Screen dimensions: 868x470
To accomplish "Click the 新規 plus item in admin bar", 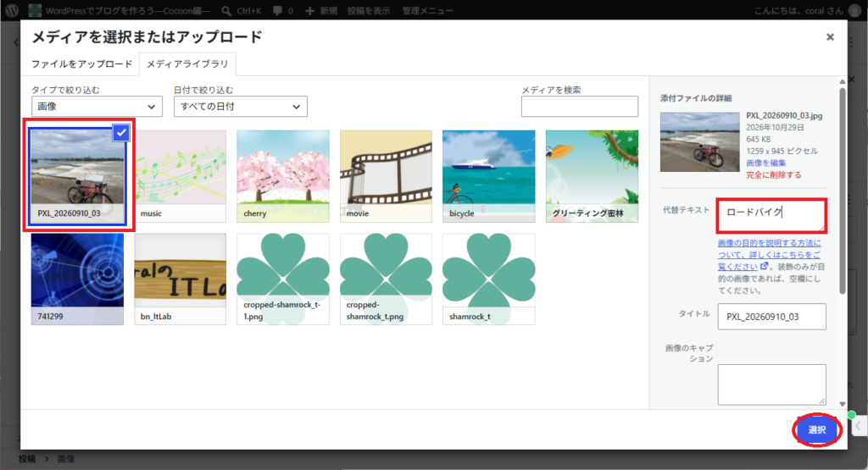I will [321, 10].
